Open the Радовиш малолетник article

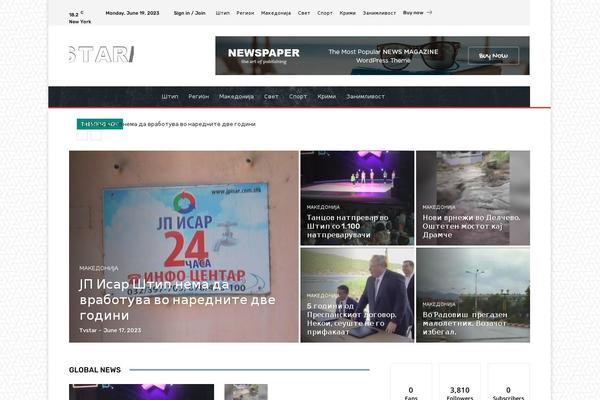click(471, 322)
